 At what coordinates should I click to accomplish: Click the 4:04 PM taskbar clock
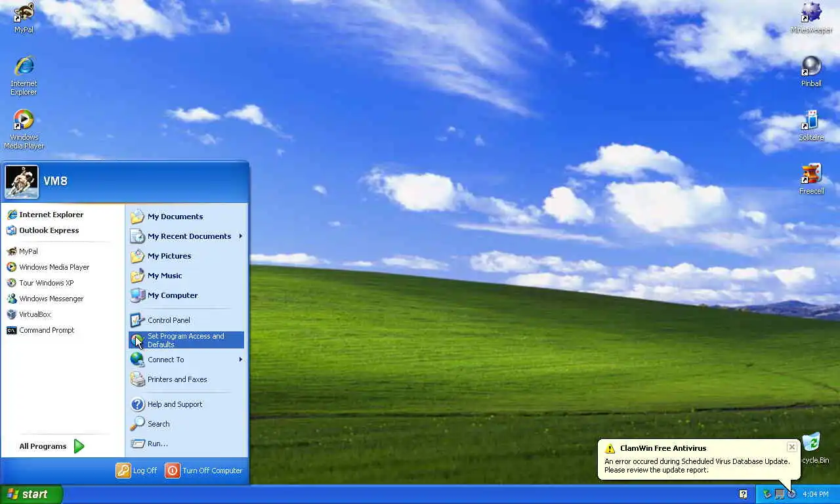(x=816, y=494)
